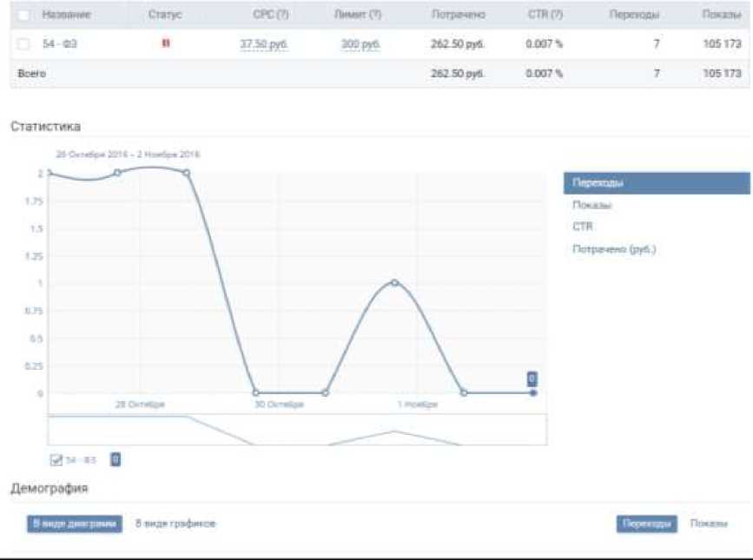Edit the 300 руб. limit value
Viewport: 753px width, 560px height.
click(360, 44)
